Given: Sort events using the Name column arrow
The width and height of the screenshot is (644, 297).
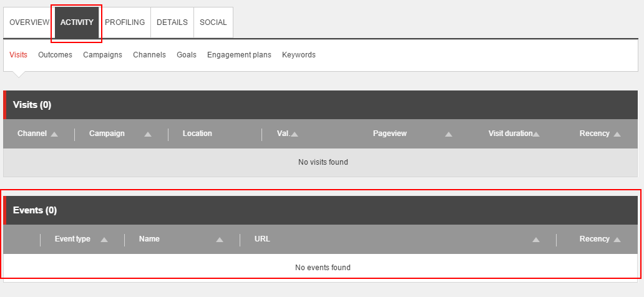Looking at the screenshot, I should tap(220, 240).
